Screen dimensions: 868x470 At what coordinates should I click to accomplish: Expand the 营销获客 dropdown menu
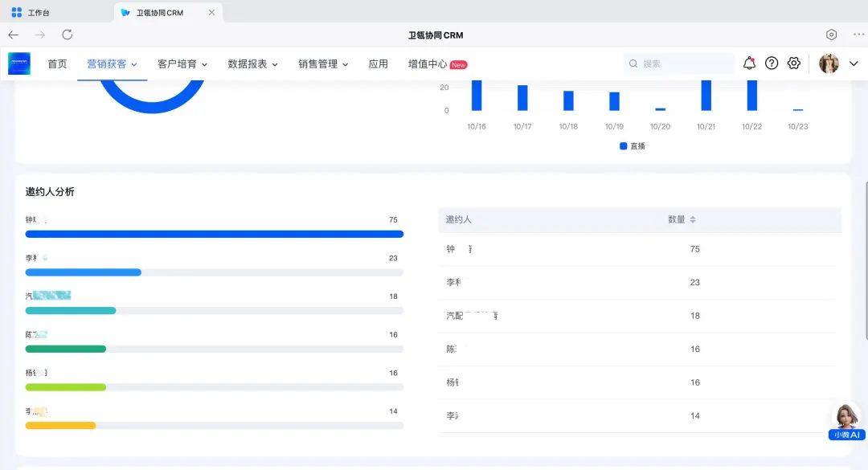pyautogui.click(x=112, y=64)
